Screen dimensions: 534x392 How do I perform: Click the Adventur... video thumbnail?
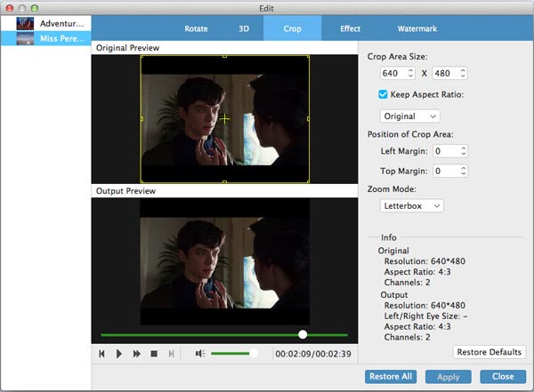(x=25, y=23)
